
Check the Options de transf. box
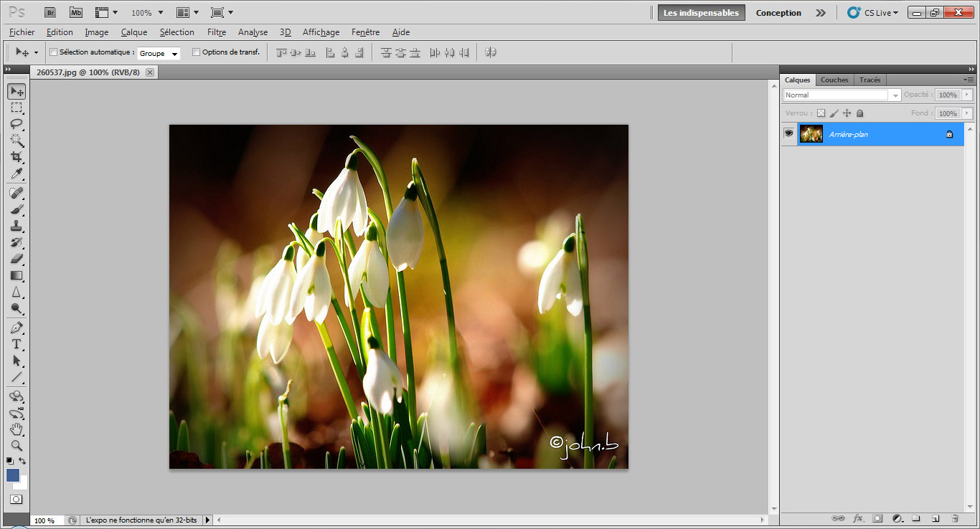[196, 52]
